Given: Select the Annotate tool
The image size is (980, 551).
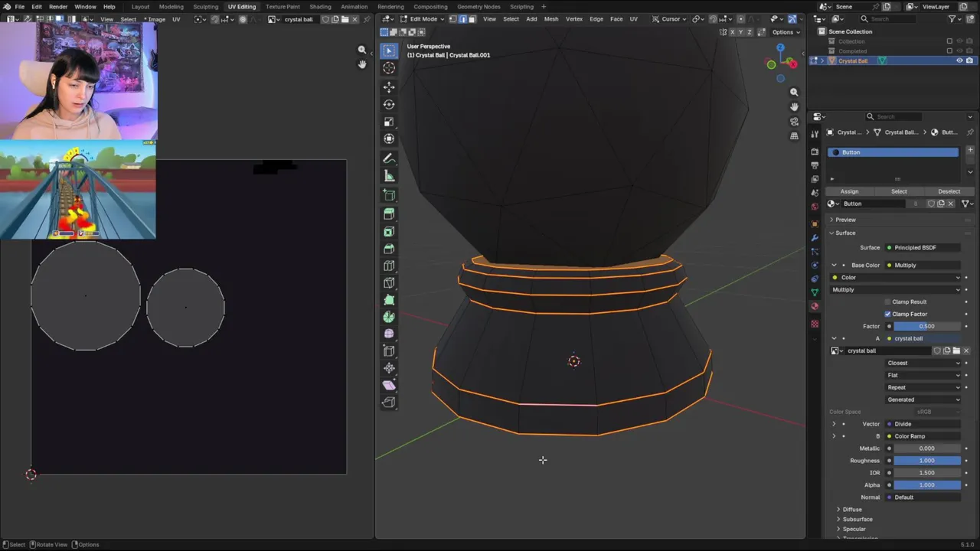Looking at the screenshot, I should pyautogui.click(x=389, y=158).
